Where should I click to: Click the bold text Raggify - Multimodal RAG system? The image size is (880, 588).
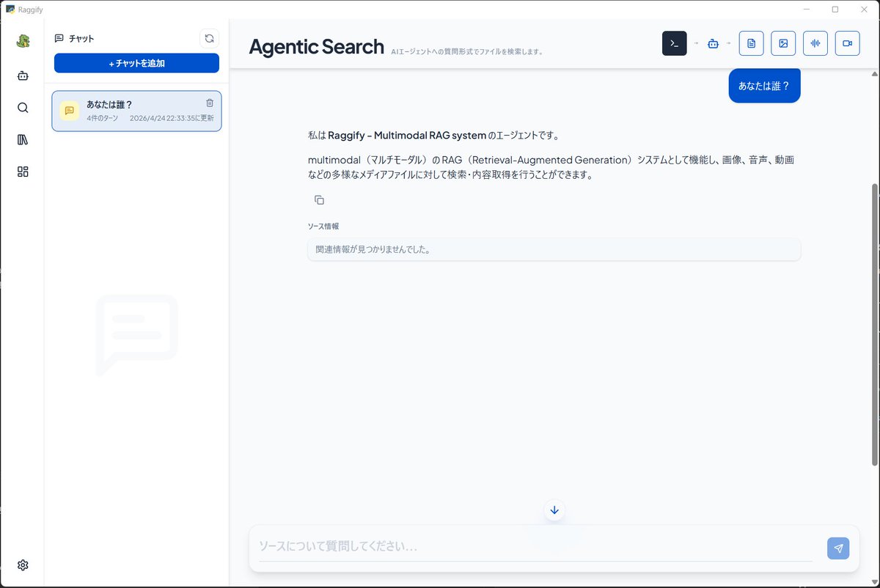click(407, 136)
